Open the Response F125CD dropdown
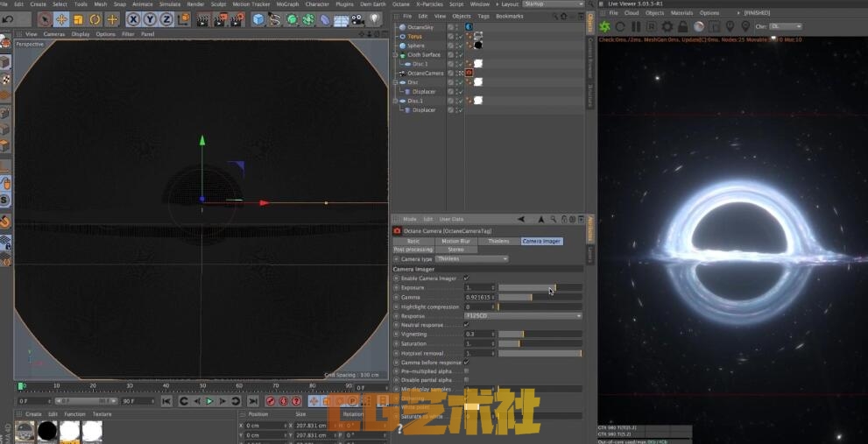This screenshot has width=868, height=444. [524, 315]
